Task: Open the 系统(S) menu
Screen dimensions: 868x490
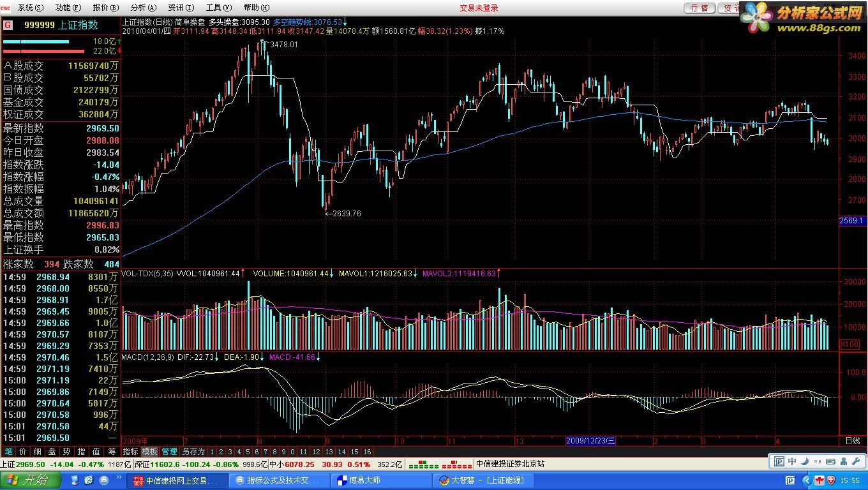Action: tap(31, 8)
